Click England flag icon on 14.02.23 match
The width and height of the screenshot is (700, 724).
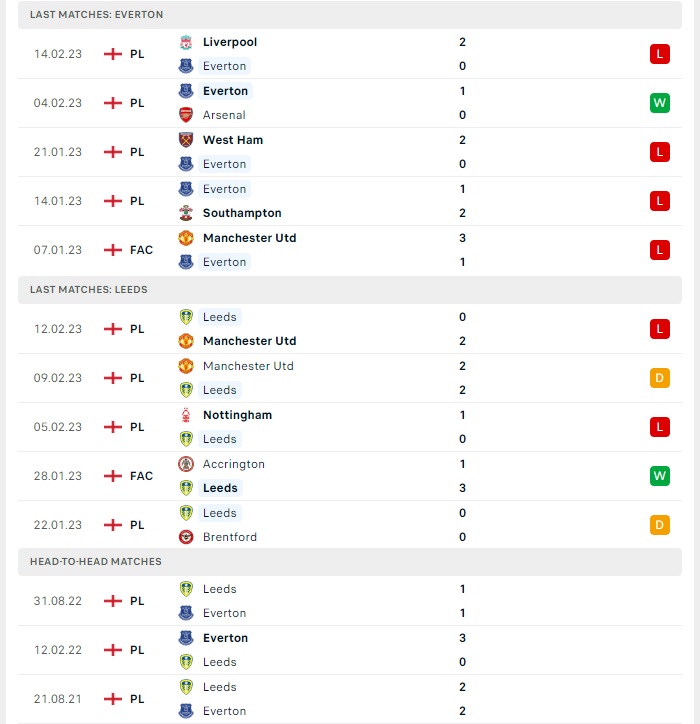pos(113,54)
